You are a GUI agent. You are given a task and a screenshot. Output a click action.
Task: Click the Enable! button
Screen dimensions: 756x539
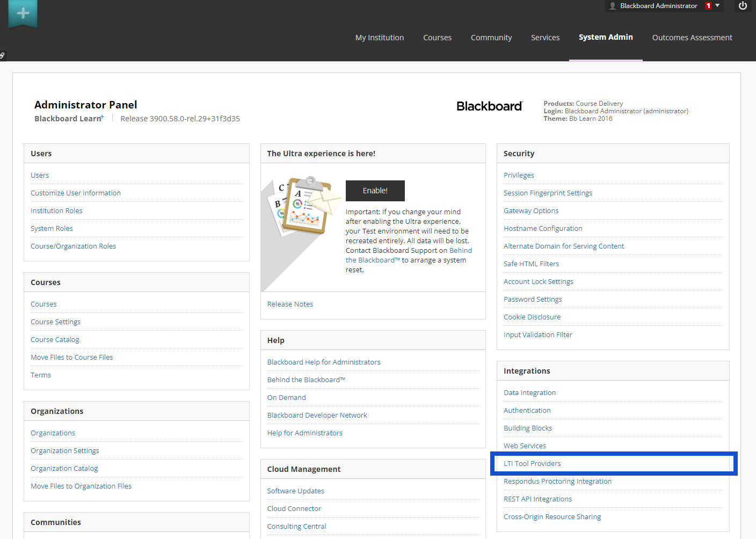[x=375, y=191]
